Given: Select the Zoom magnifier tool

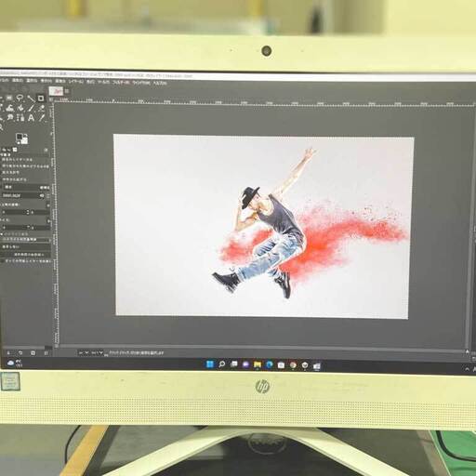Looking at the screenshot, I should pyautogui.click(x=2, y=126).
